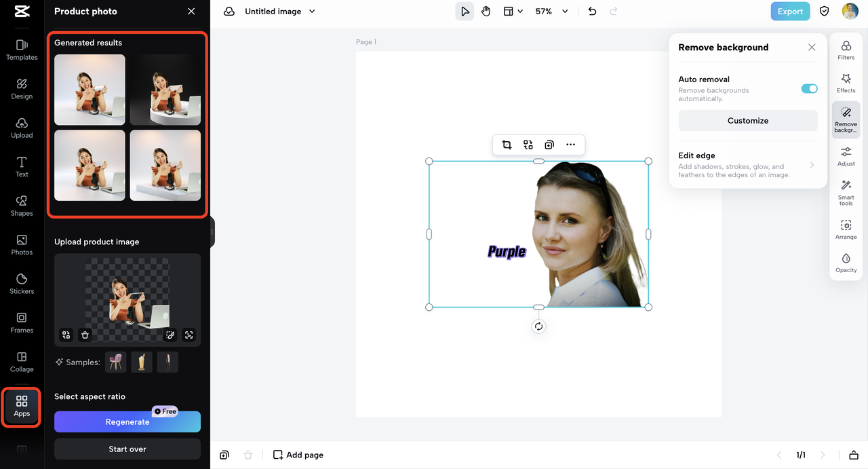868x469 pixels.
Task: Toggle the Auto removal switch
Action: coord(809,89)
